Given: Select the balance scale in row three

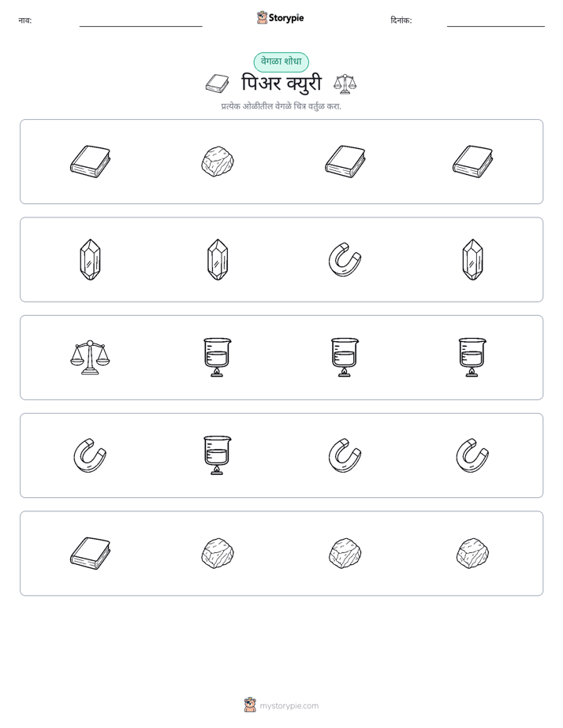Looking at the screenshot, I should click(x=90, y=358).
